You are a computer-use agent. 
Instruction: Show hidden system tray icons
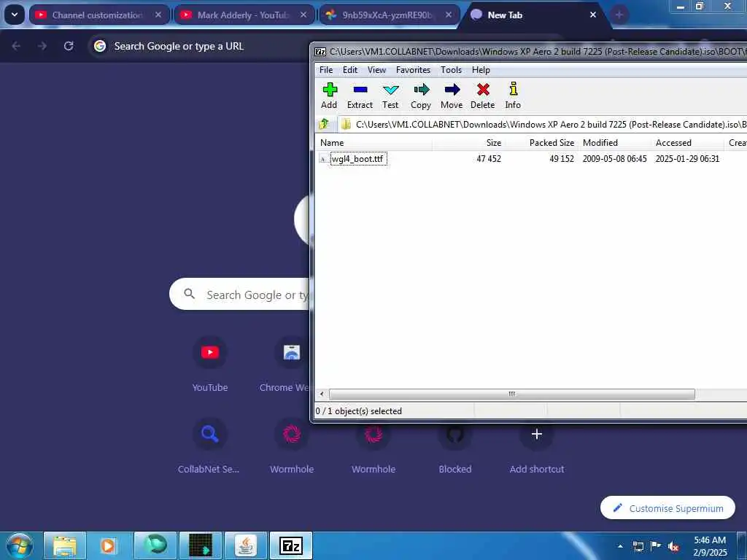[x=620, y=546]
